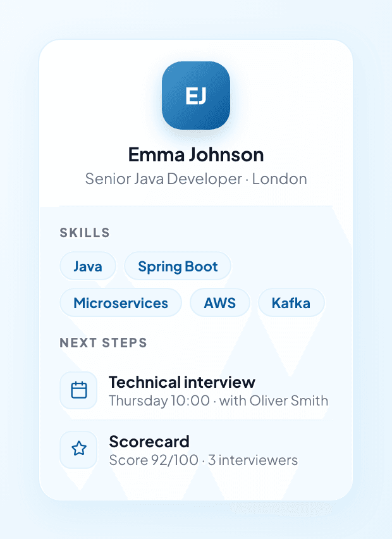The height and width of the screenshot is (539, 392).
Task: Open the Scorecard entry
Action: pyautogui.click(x=194, y=450)
